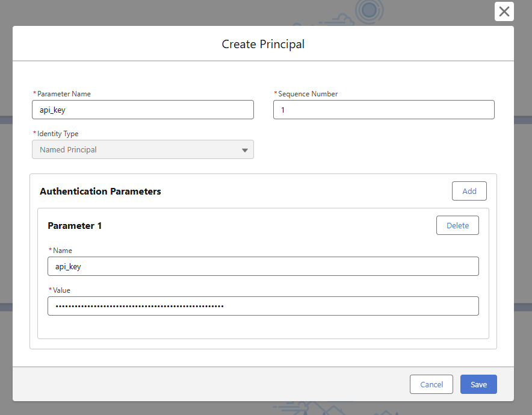Click the Create Principal dialog title
This screenshot has width=532, height=415.
pyautogui.click(x=263, y=44)
